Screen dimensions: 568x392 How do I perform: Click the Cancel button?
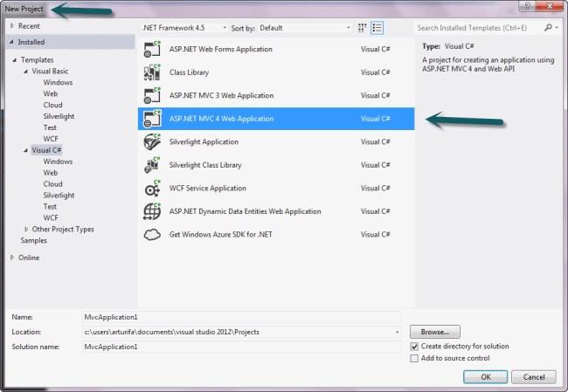[534, 377]
